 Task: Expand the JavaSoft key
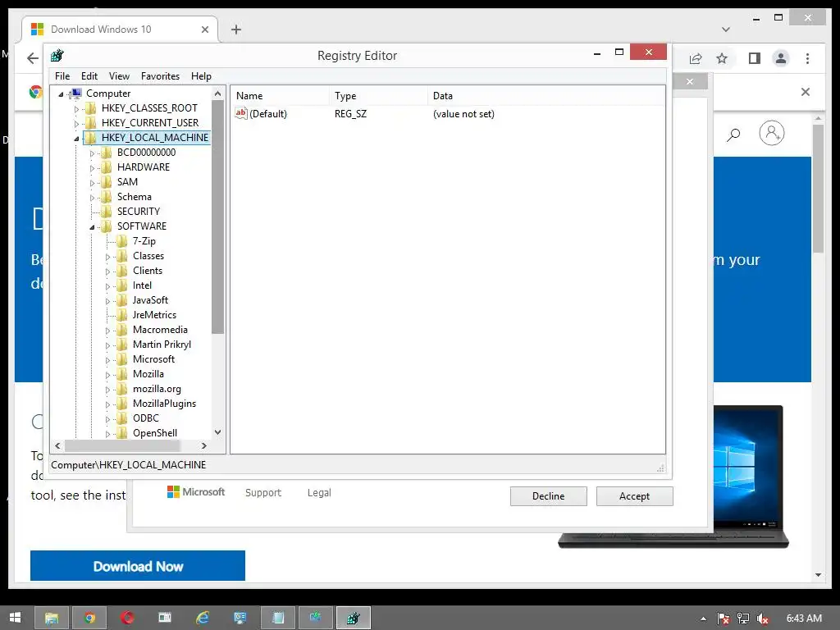(x=107, y=301)
